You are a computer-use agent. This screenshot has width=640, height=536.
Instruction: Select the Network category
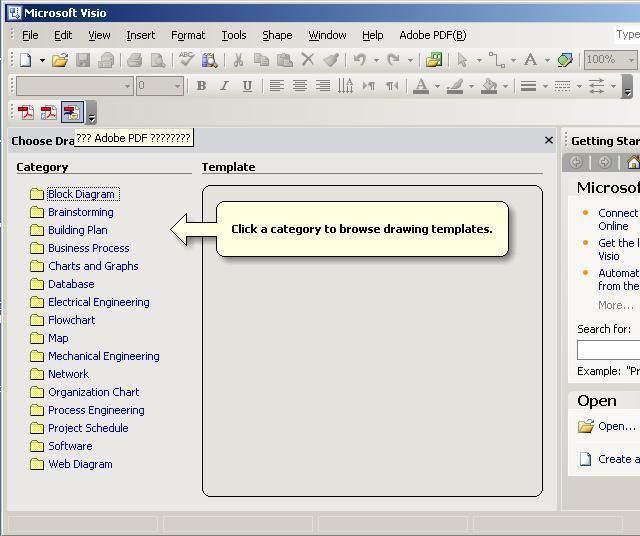68,374
